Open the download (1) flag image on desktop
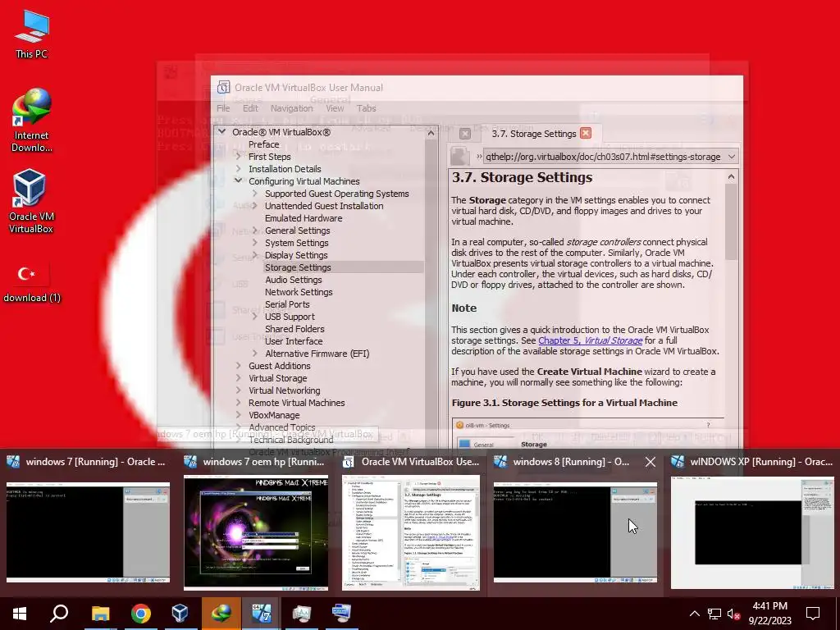Viewport: 840px width, 630px height. 32,281
